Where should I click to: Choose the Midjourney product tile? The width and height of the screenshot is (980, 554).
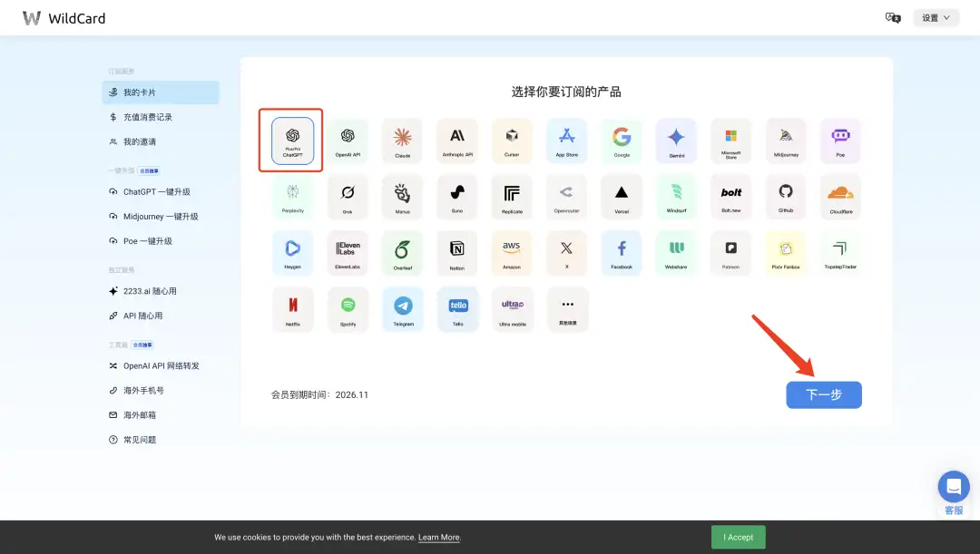pyautogui.click(x=786, y=141)
